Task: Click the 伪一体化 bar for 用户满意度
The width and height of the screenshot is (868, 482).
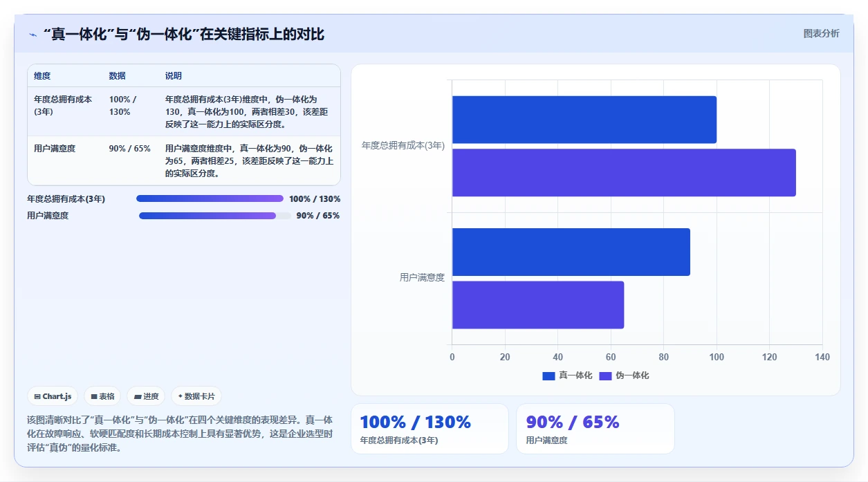Action: click(538, 305)
